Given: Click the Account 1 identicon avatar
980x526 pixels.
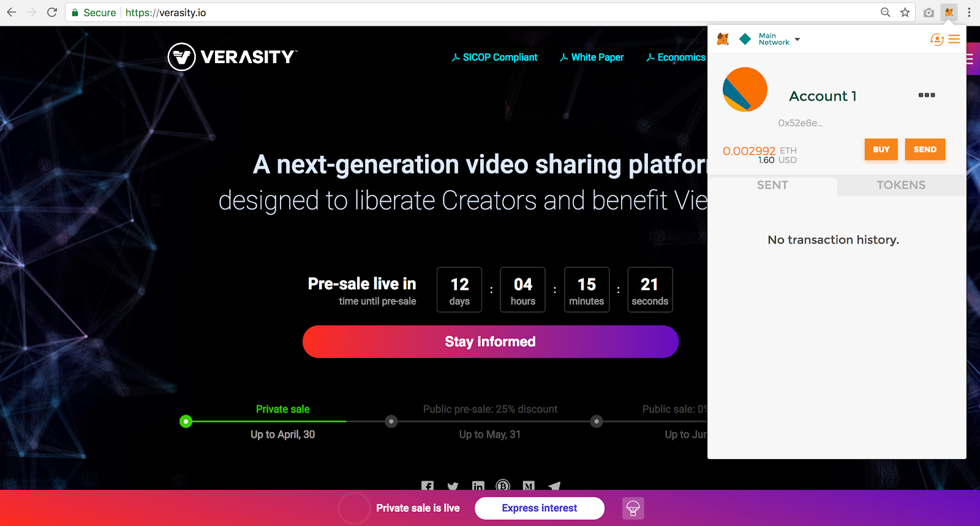Looking at the screenshot, I should pos(745,90).
